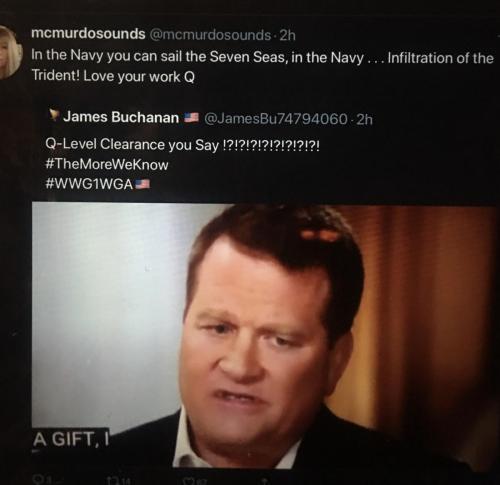Like the tweet with the heart icon

tap(191, 480)
